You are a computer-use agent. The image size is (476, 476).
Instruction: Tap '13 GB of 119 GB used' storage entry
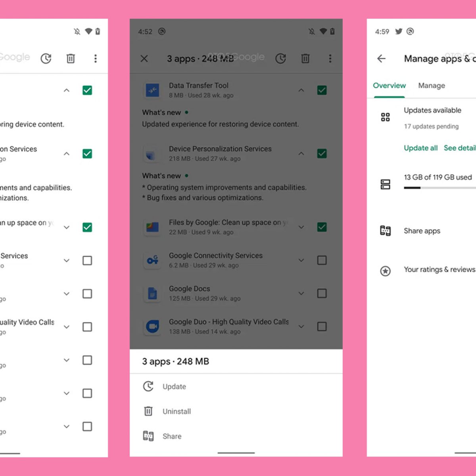coord(438,177)
